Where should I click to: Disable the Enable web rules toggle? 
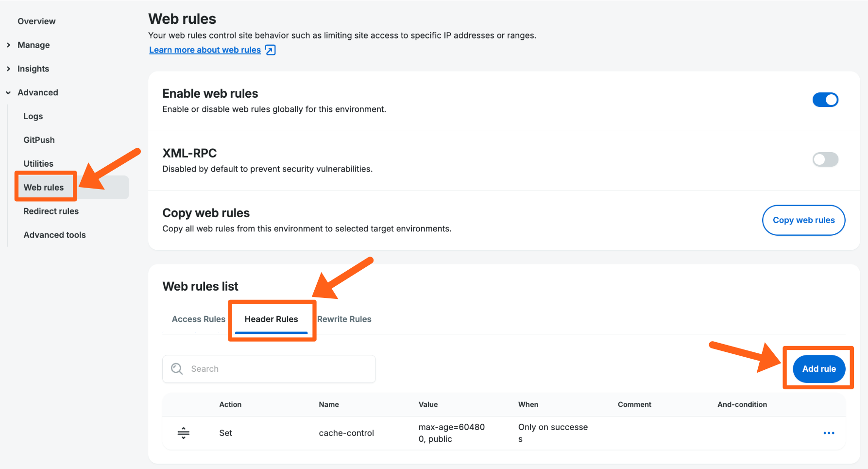pyautogui.click(x=825, y=100)
